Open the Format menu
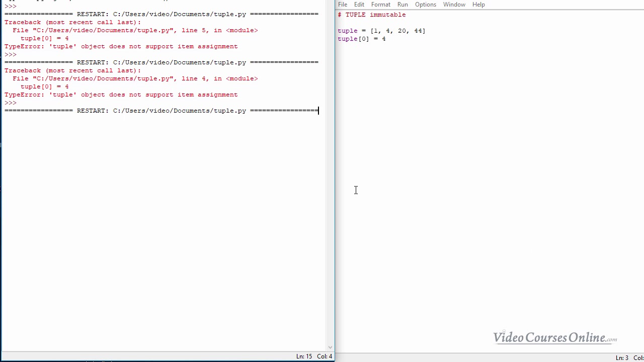The width and height of the screenshot is (644, 362). point(381,5)
